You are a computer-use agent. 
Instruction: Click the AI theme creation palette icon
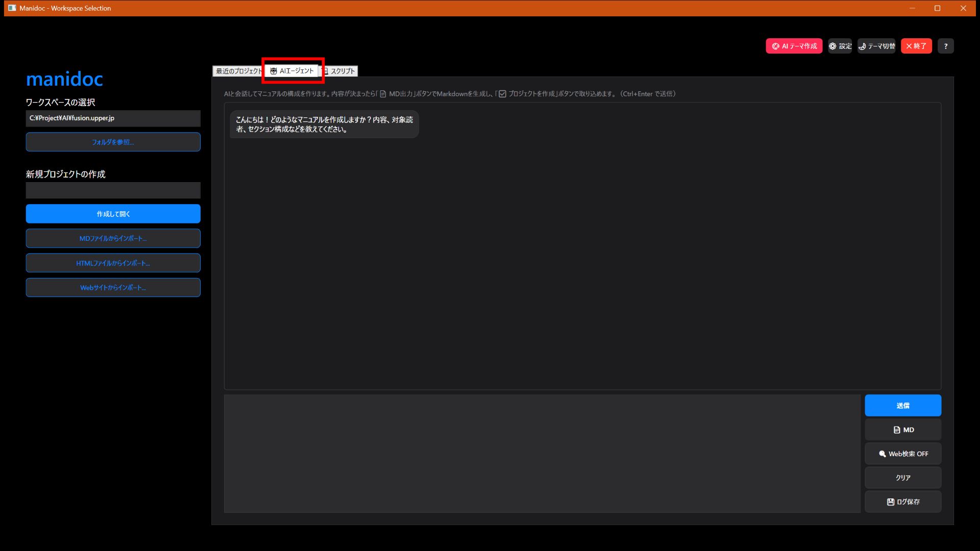[x=775, y=46]
